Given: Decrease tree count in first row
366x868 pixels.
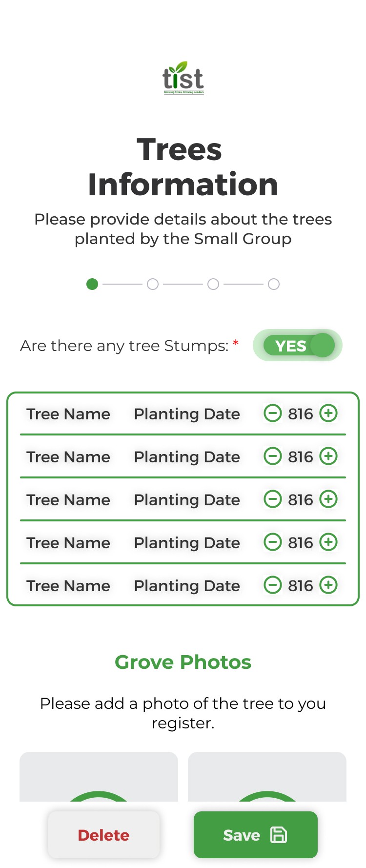Looking at the screenshot, I should click(x=273, y=413).
